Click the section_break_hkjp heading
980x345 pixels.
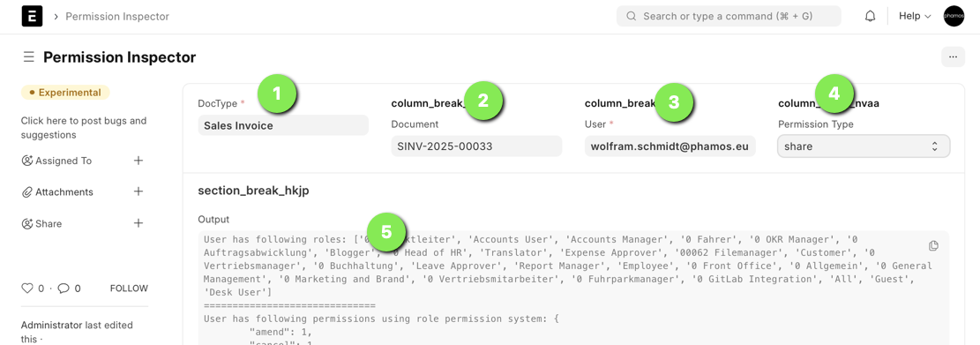pos(253,191)
